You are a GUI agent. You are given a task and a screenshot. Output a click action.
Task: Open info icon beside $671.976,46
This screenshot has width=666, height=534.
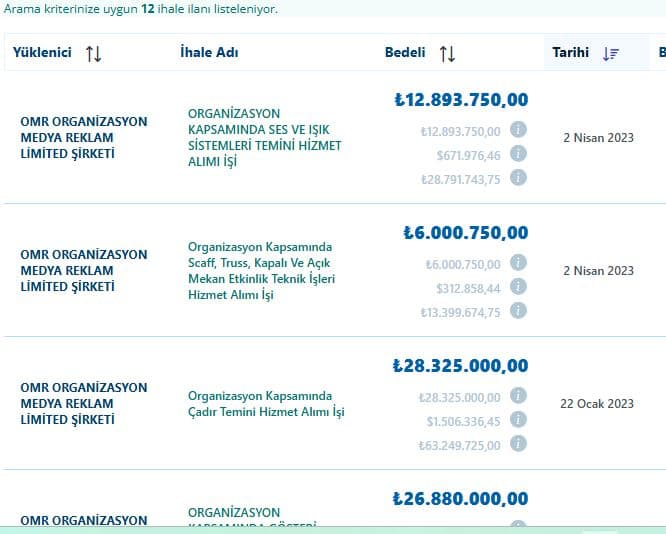518,153
